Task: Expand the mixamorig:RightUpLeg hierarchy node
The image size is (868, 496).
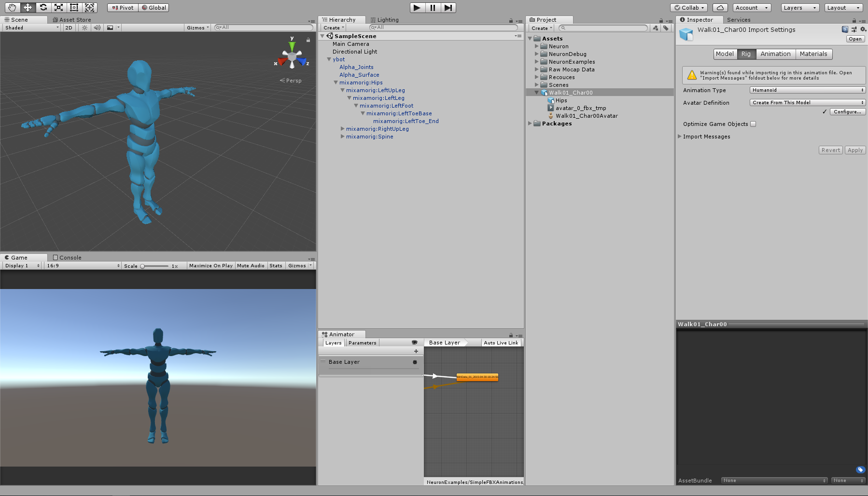Action: tap(342, 129)
